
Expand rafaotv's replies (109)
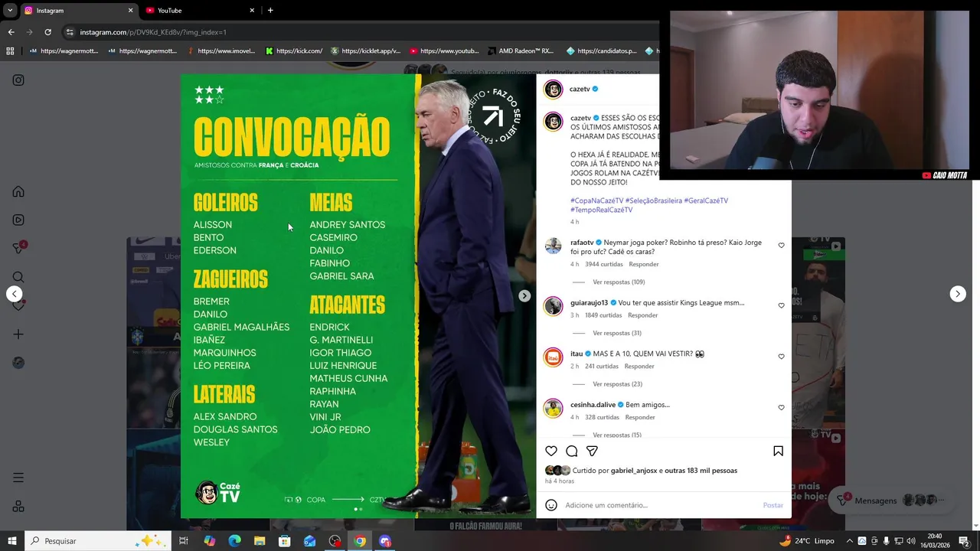619,282
